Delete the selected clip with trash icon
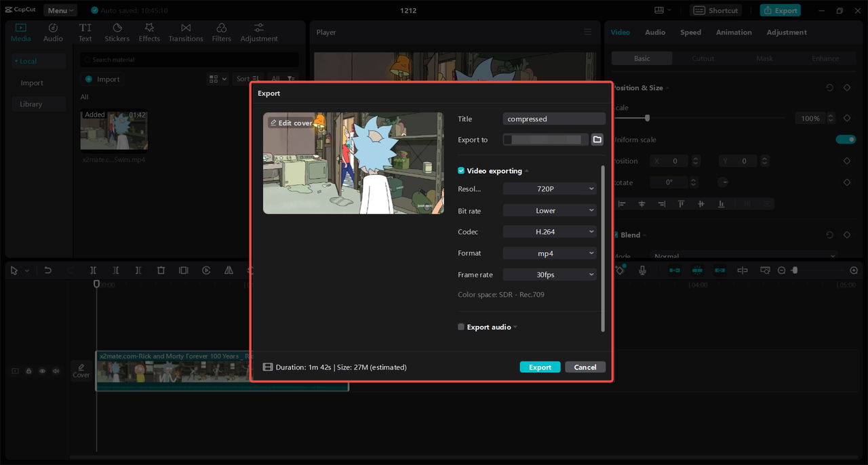The image size is (868, 465). click(x=161, y=270)
